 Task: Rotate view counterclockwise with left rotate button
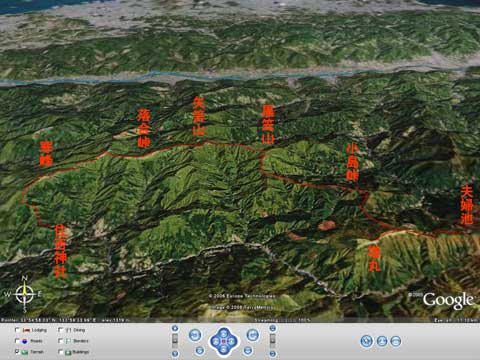tap(195, 335)
